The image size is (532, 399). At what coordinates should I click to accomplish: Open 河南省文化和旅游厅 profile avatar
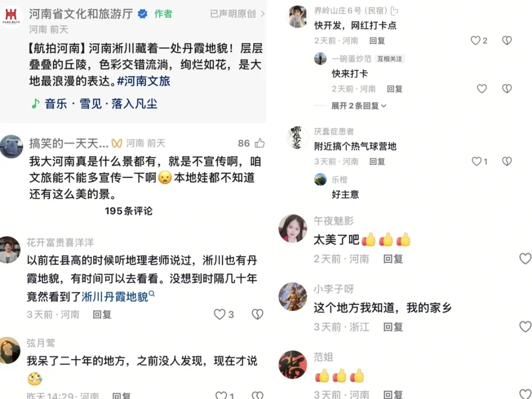point(11,16)
